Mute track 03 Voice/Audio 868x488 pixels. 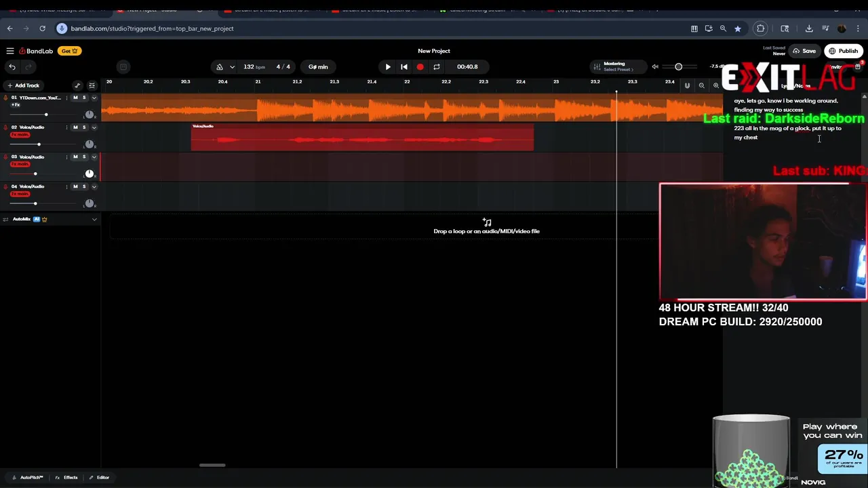(75, 157)
